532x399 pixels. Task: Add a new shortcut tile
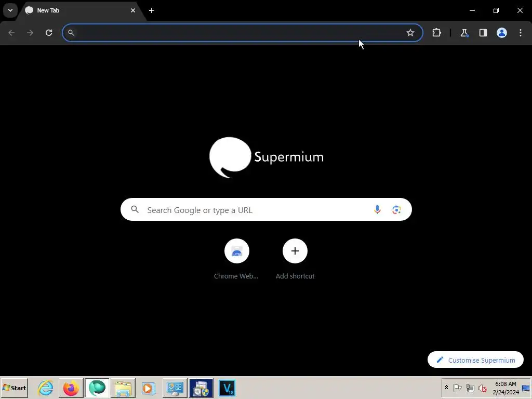pos(295,259)
